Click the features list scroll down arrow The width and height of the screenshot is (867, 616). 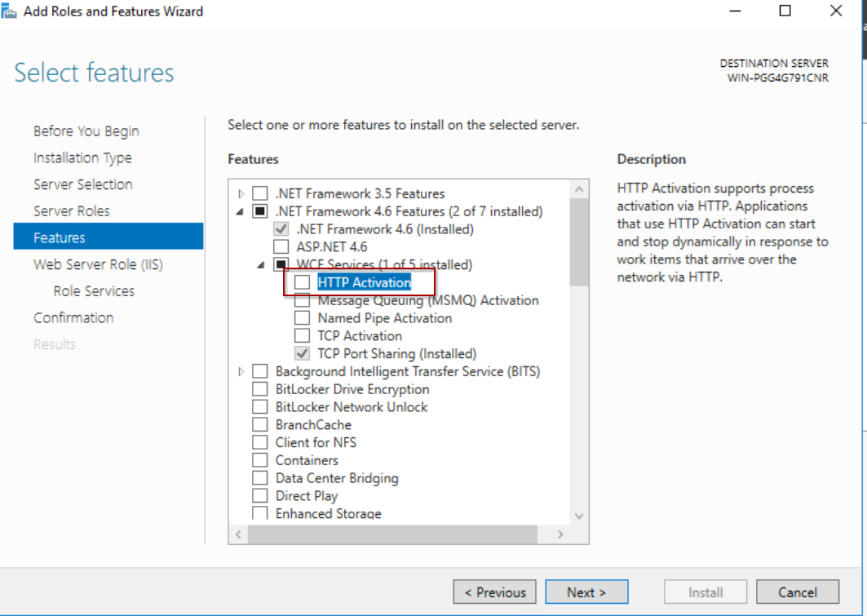579,516
